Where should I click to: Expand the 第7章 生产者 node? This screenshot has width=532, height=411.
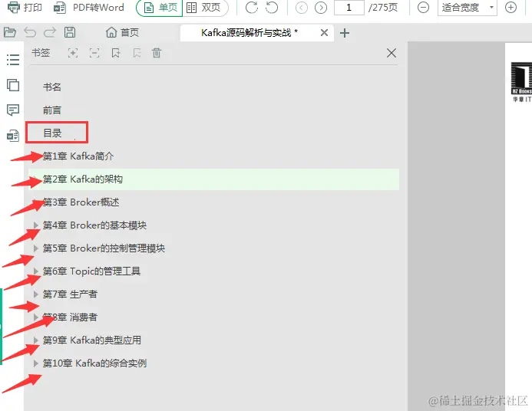click(x=35, y=294)
